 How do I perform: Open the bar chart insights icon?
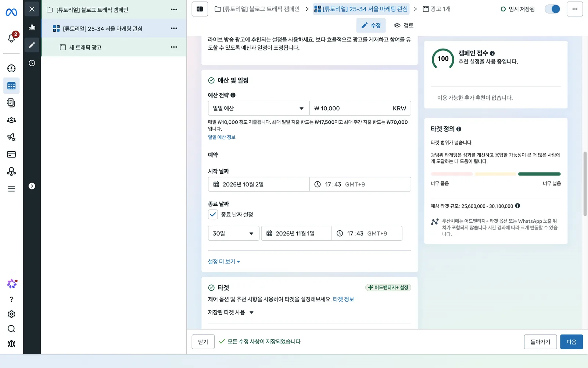pos(32,27)
